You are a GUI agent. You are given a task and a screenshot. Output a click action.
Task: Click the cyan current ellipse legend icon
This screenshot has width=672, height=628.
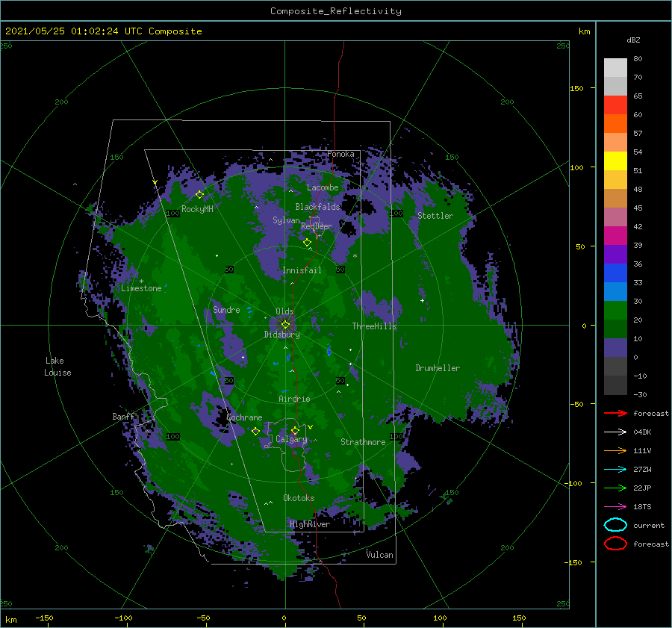click(615, 525)
